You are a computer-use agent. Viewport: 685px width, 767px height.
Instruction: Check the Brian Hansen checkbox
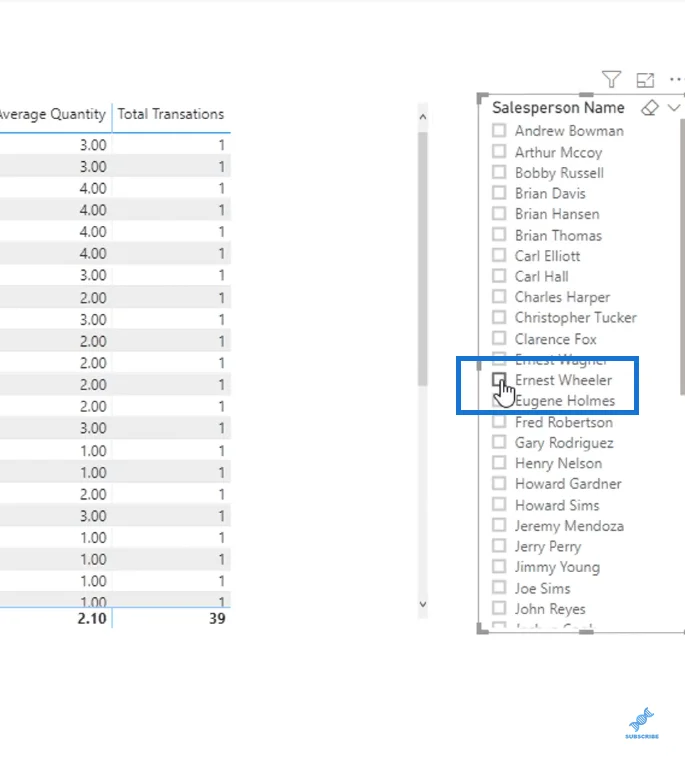click(x=499, y=213)
